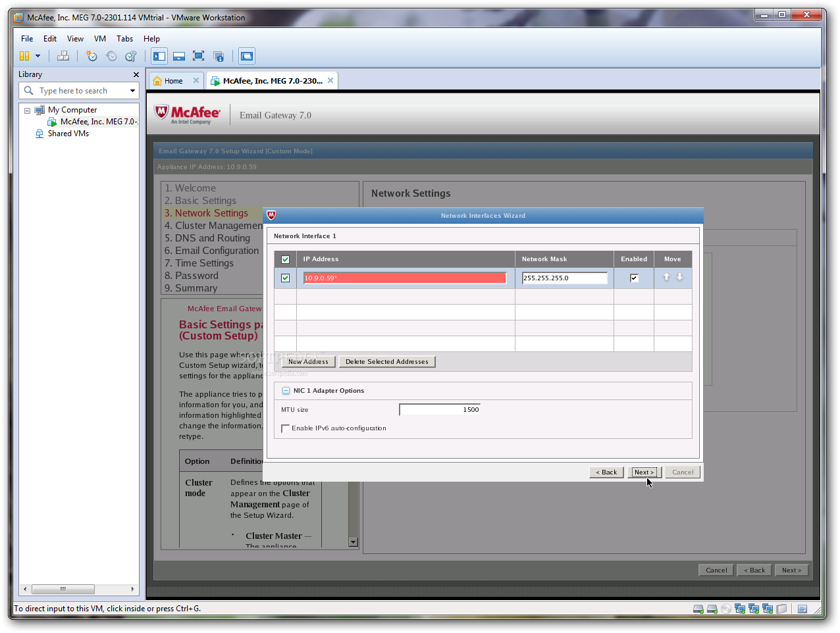Click the 'Email Configuration' wizard step

211,251
